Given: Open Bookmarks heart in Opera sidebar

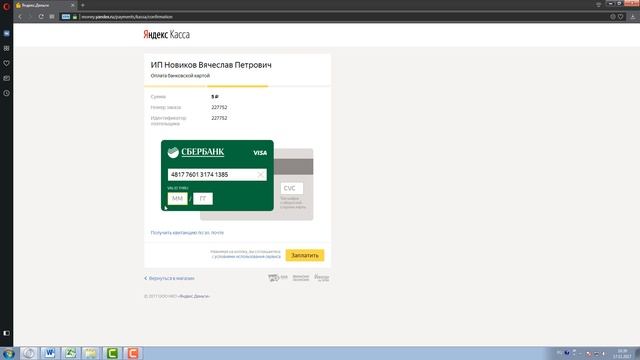Looking at the screenshot, I should pos(7,63).
